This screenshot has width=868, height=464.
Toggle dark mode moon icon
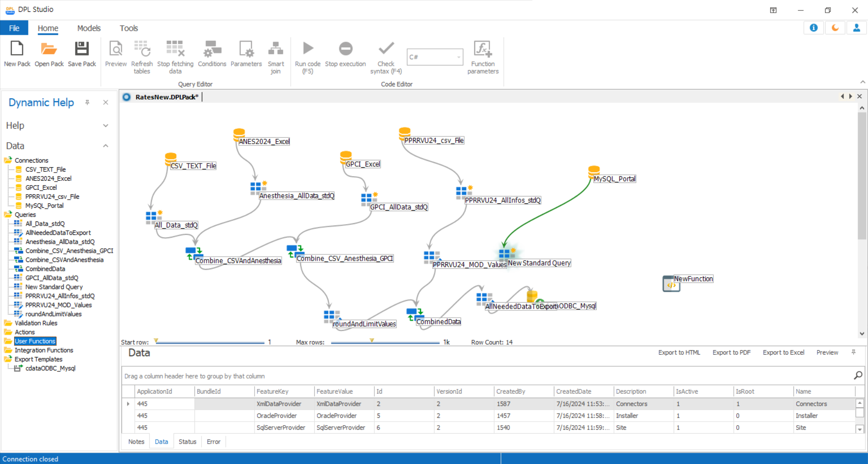click(835, 28)
